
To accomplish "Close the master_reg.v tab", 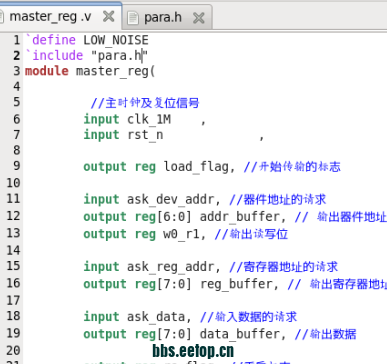I will tap(108, 16).
